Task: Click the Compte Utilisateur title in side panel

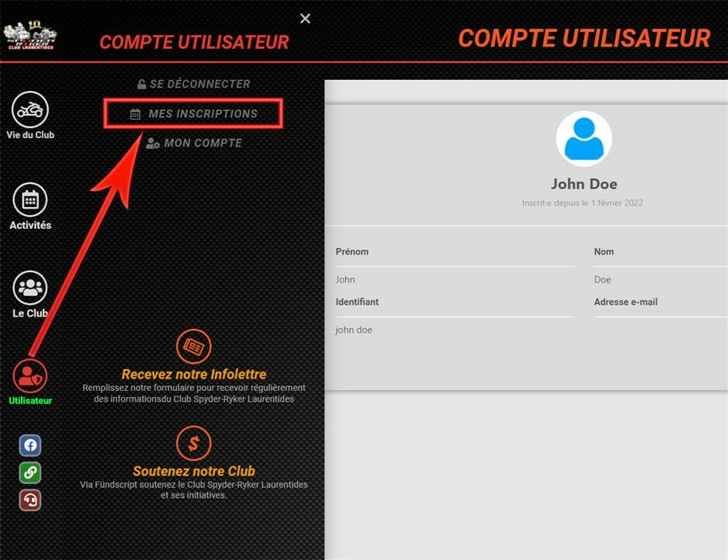Action: [x=194, y=42]
